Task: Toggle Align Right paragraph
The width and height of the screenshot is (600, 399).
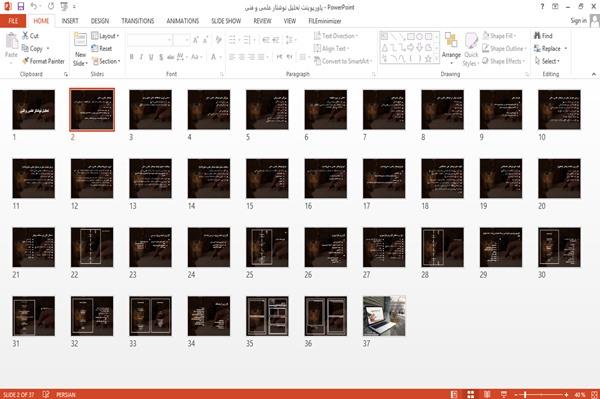Action: click(x=251, y=57)
